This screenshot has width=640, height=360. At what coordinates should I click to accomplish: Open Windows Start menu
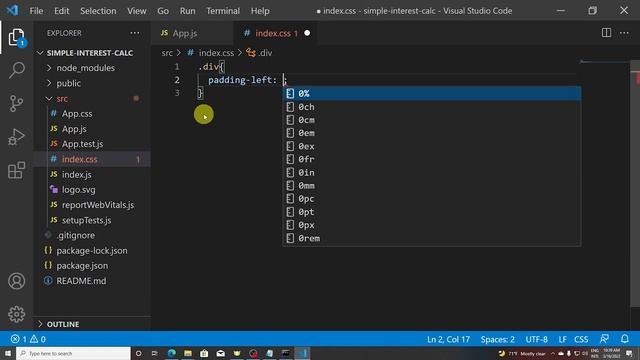[x=8, y=353]
